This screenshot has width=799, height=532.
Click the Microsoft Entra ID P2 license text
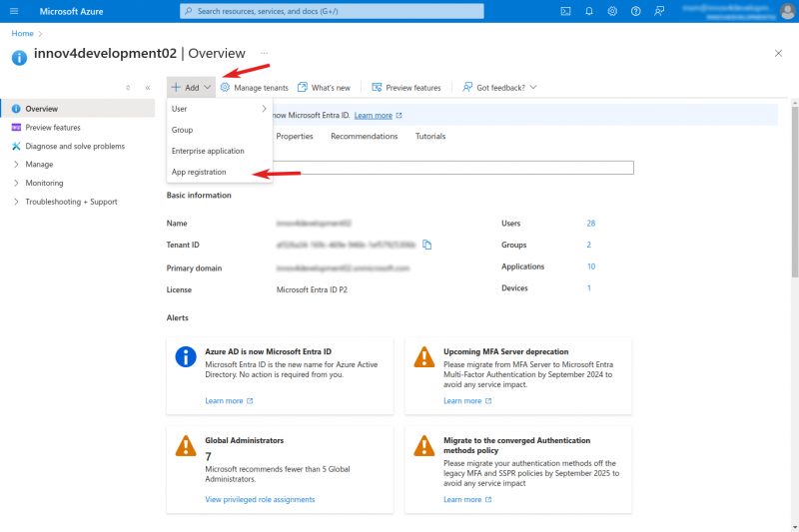[x=312, y=289]
